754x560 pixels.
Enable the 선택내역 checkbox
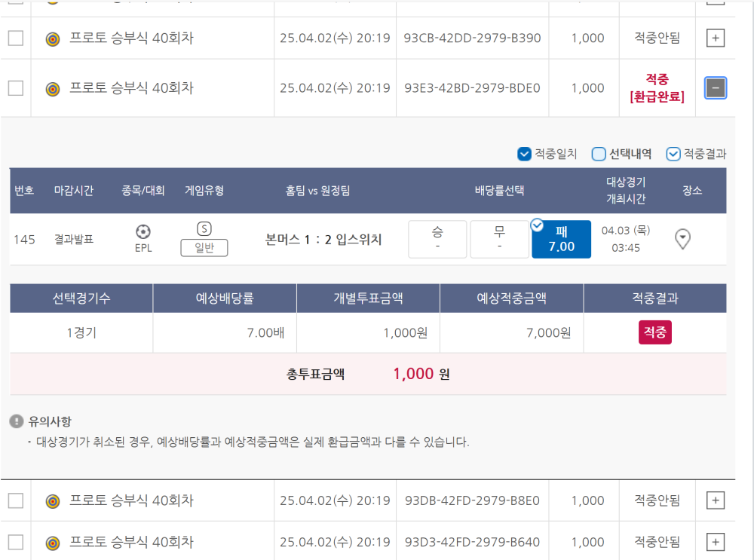(x=599, y=155)
